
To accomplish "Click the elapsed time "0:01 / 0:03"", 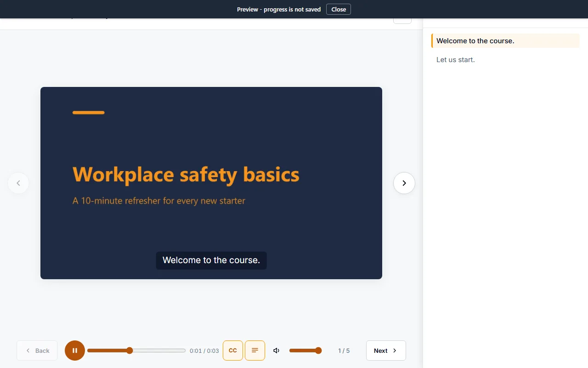I will tap(204, 351).
